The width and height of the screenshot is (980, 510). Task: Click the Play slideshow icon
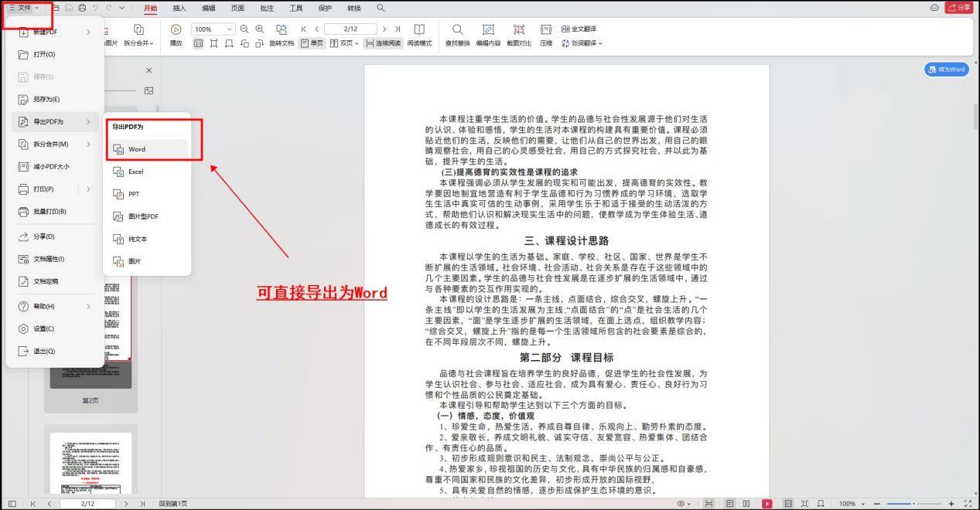pos(176,35)
